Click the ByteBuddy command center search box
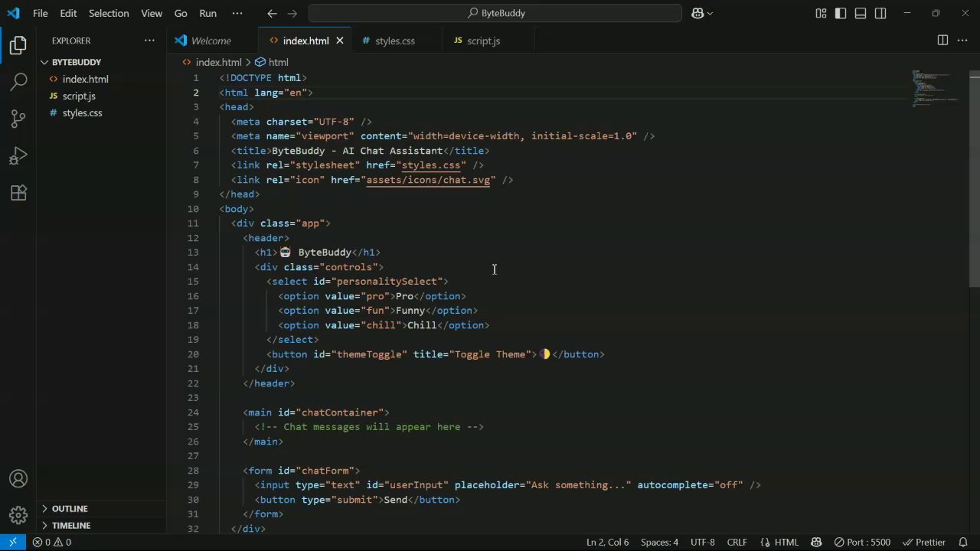This screenshot has height=551, width=980. tap(495, 13)
